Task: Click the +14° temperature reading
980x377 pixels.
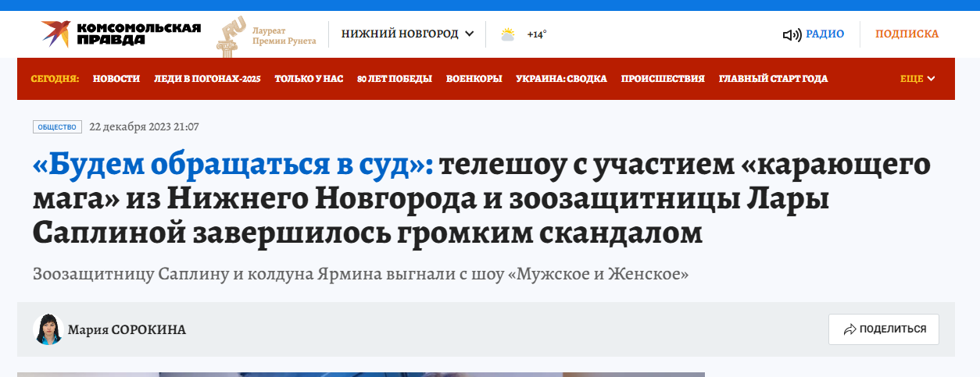Action: coord(537,34)
